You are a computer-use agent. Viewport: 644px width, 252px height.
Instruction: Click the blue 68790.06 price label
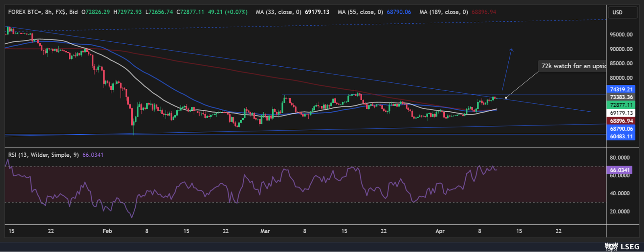pos(621,129)
